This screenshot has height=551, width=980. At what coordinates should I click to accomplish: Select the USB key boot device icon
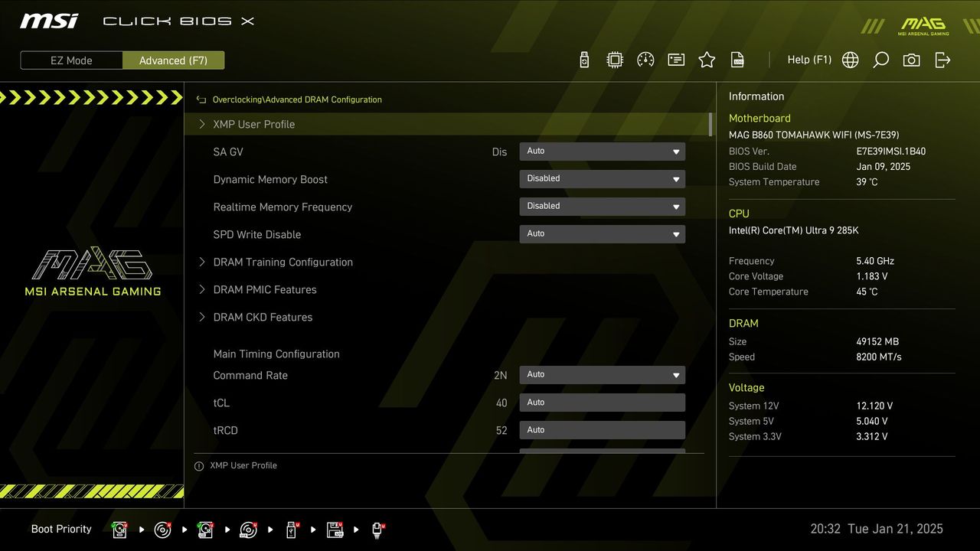(292, 529)
